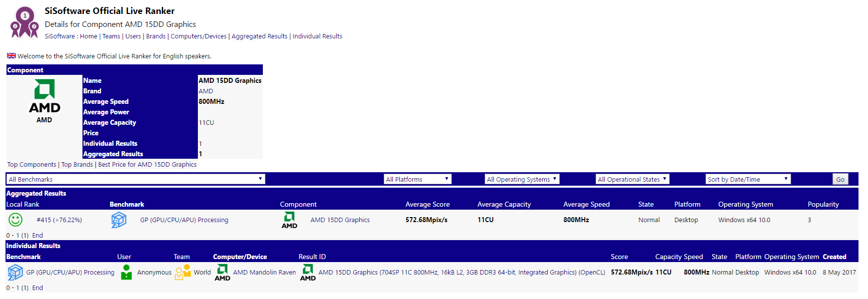Screen dimensions: 868x299
Task: Open the All Benchmarks dropdown
Action: click(135, 179)
